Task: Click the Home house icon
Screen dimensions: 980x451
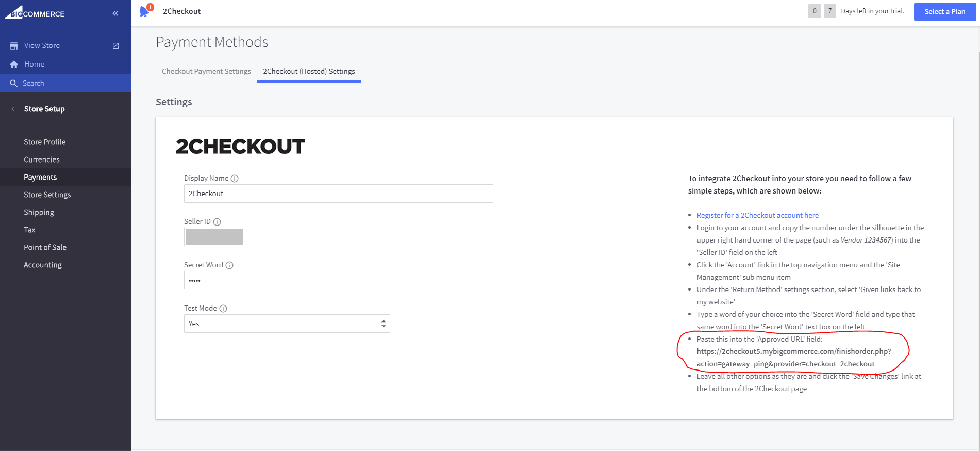Action: pos(14,65)
